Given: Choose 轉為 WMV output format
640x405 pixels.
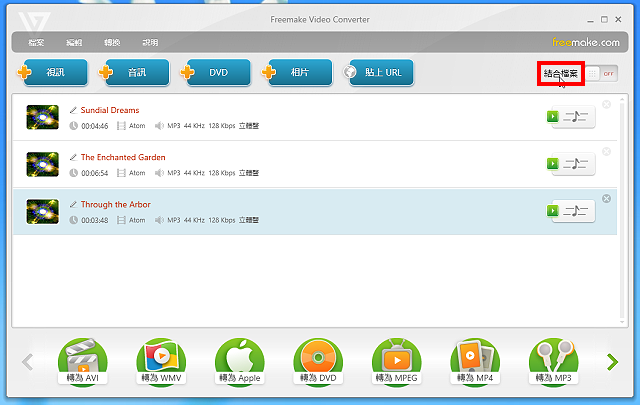Looking at the screenshot, I should pos(161,362).
